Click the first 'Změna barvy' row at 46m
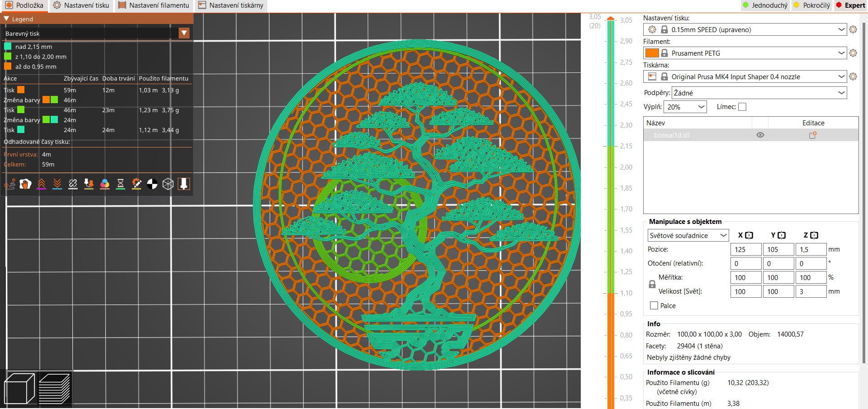Image resolution: width=868 pixels, height=409 pixels. coord(97,100)
